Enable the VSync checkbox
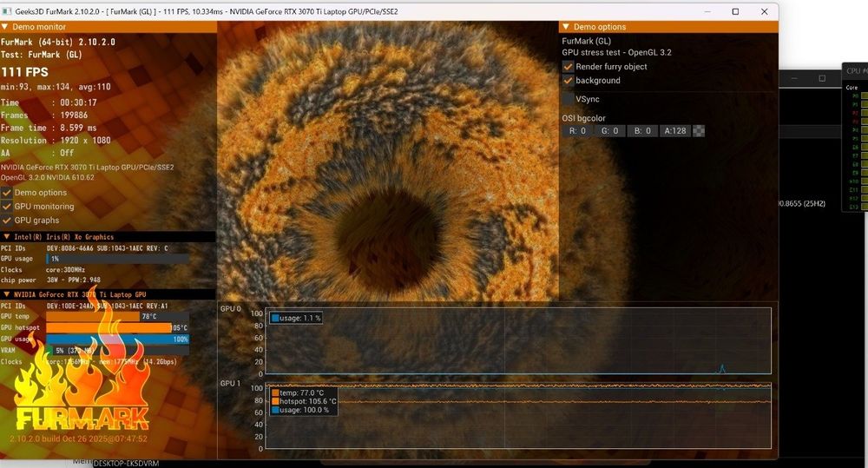The height and width of the screenshot is (468, 868). 568,99
